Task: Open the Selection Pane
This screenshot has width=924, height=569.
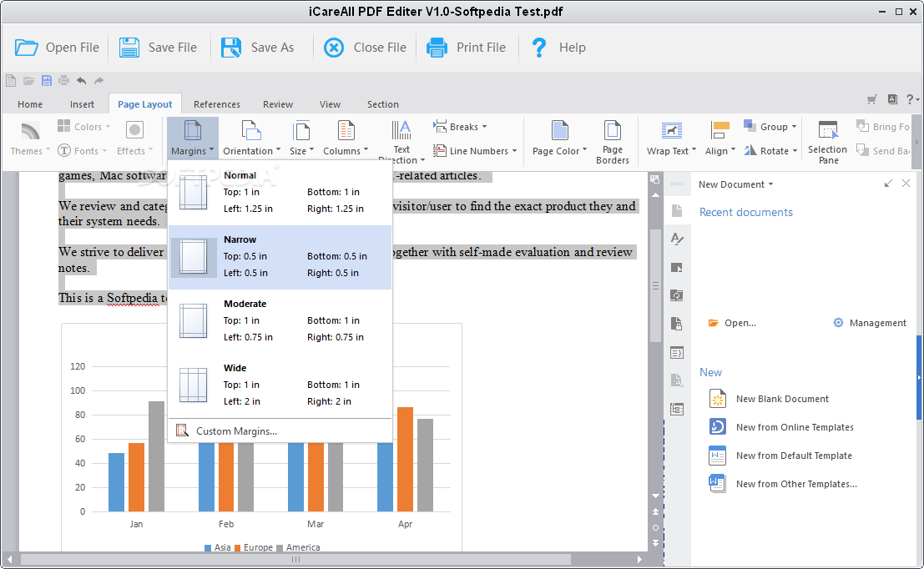Action: coord(827,144)
